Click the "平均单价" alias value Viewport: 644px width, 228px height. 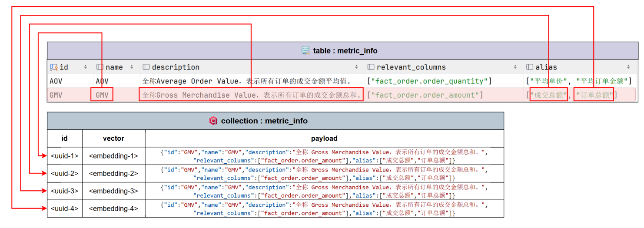point(548,81)
